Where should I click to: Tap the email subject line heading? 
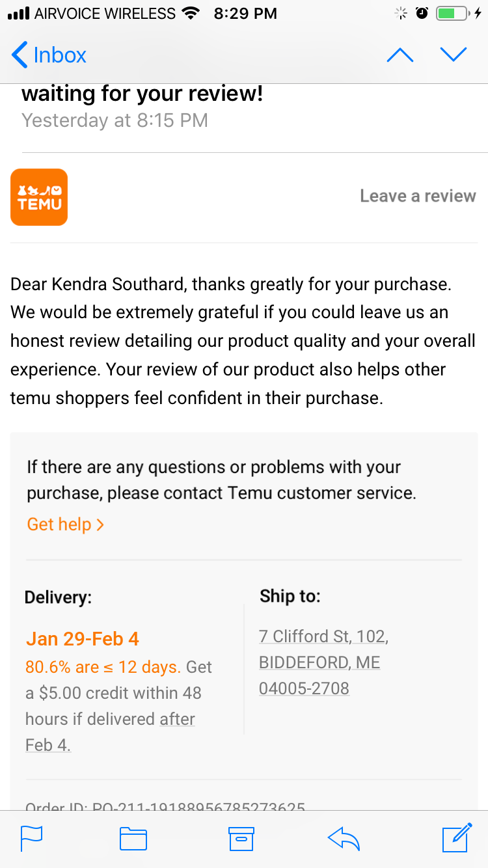(142, 94)
